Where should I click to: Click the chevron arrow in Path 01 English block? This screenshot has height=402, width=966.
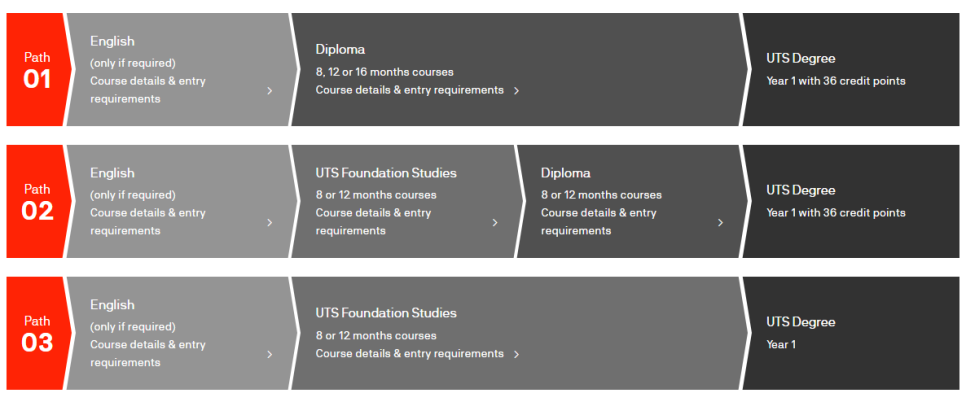click(x=269, y=91)
